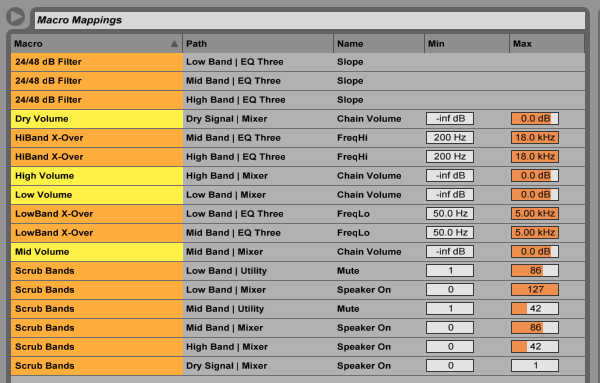
Task: Click Max 1 for Dry Signal Speaker On
Action: 535,366
